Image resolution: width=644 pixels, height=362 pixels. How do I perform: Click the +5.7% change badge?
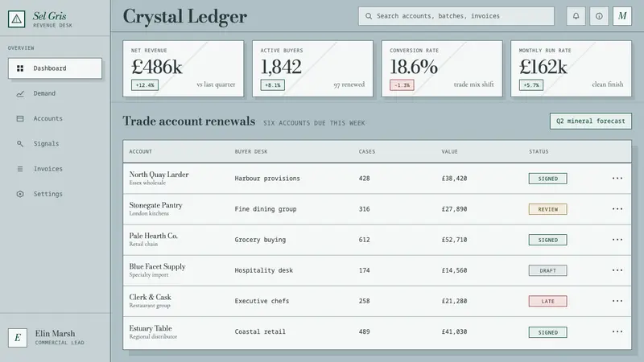point(531,85)
